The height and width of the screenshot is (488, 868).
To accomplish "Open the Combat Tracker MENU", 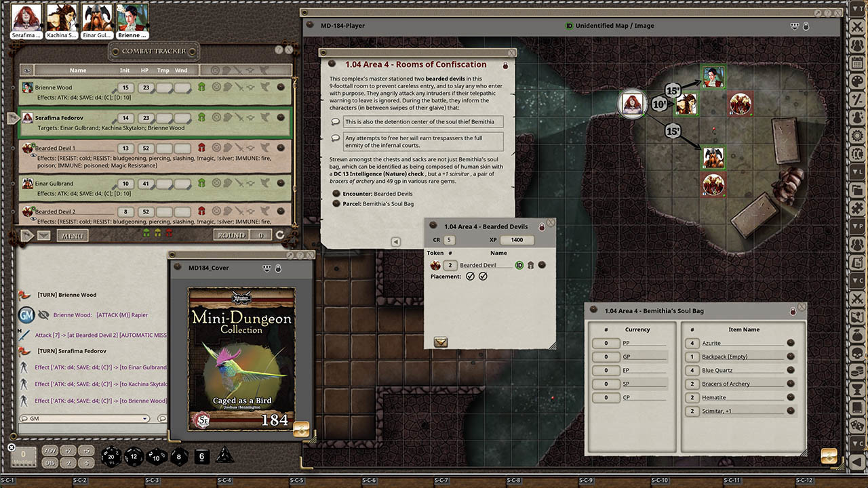I will 72,236.
